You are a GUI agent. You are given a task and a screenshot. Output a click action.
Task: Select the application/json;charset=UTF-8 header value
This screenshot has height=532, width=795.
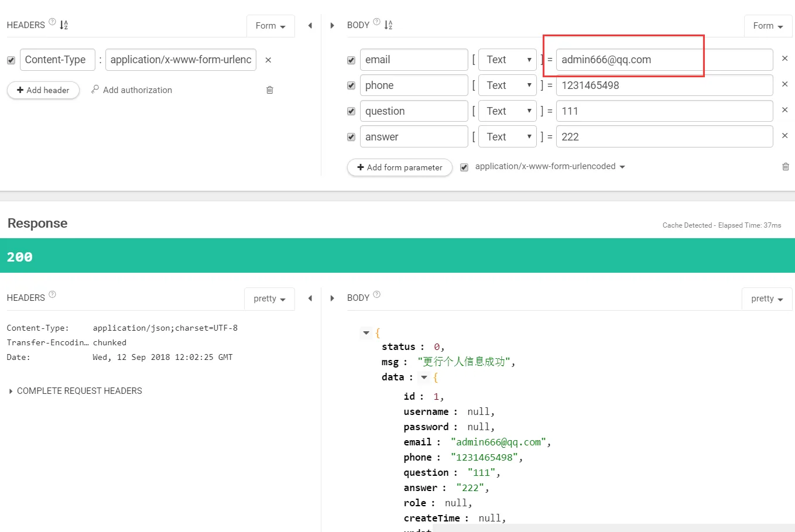[x=165, y=328]
